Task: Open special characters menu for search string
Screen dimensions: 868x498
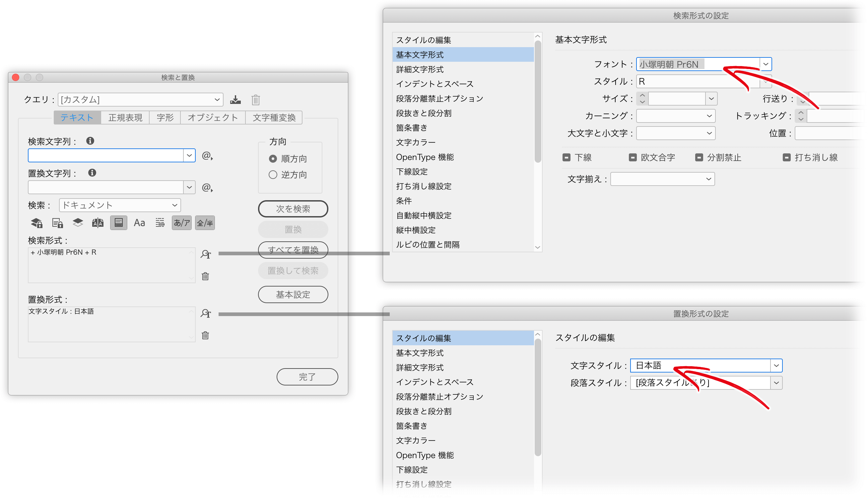Action: (207, 156)
